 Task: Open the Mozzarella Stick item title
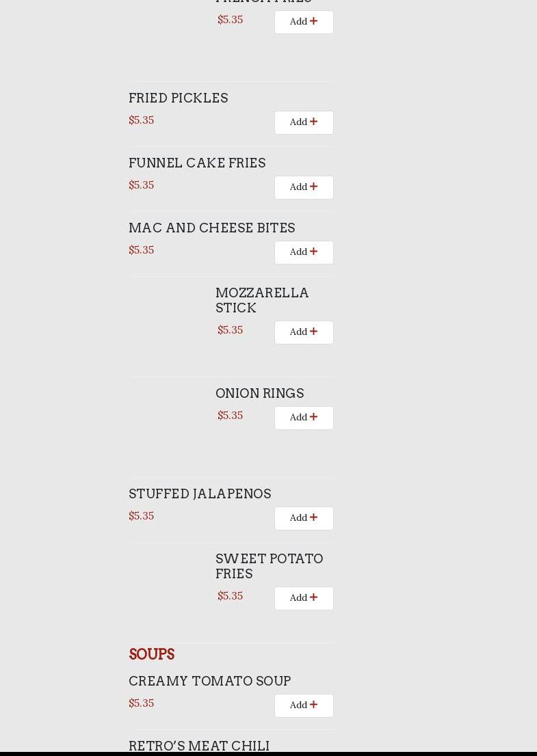tap(262, 300)
